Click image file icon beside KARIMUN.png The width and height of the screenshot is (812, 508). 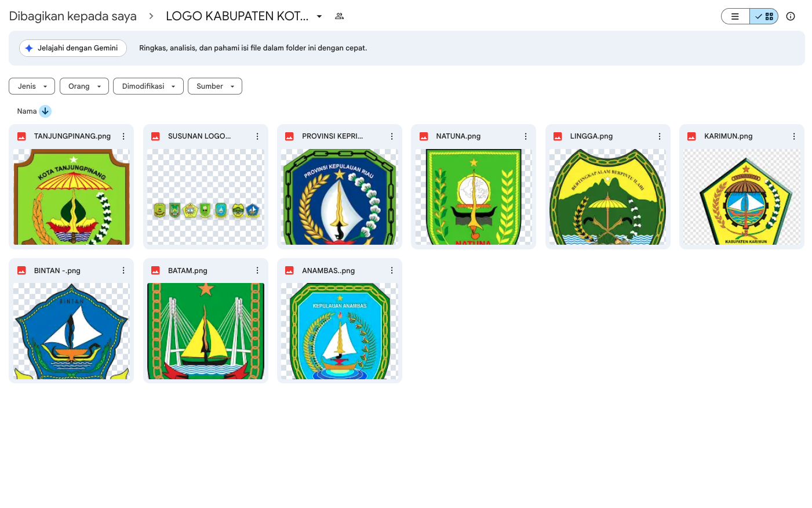691,136
